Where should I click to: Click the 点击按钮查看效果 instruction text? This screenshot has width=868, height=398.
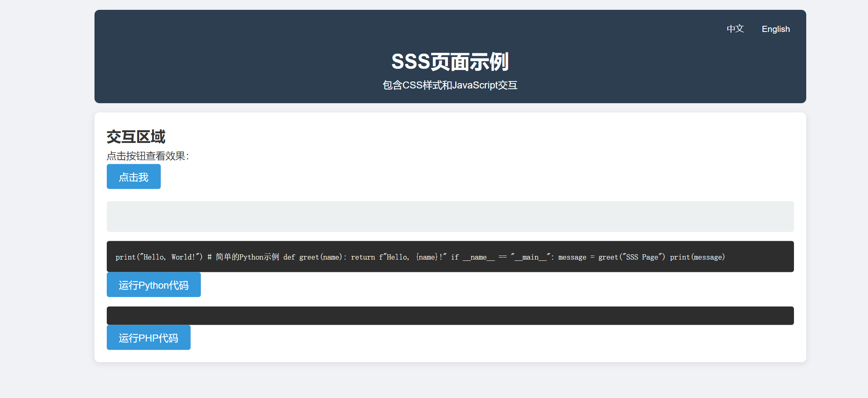coord(148,156)
